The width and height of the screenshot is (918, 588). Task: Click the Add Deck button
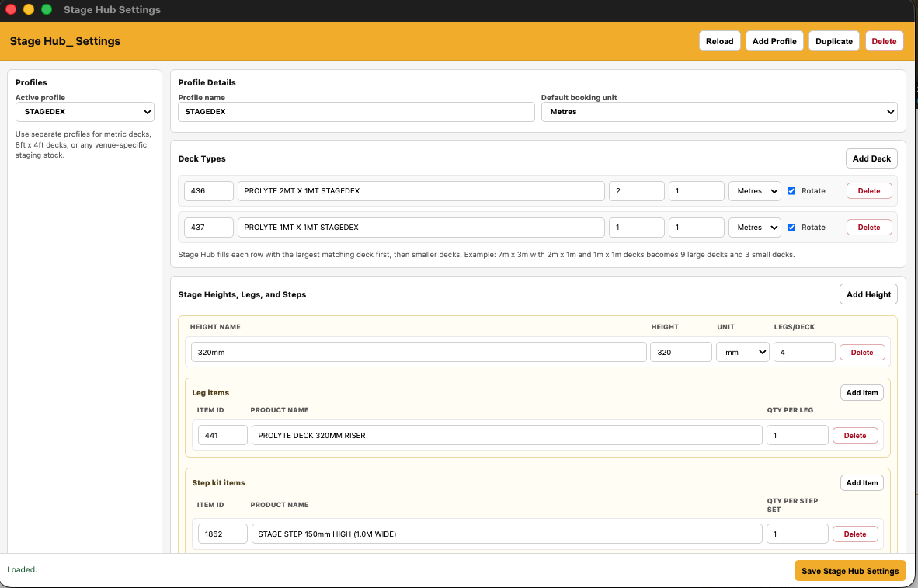(871, 158)
